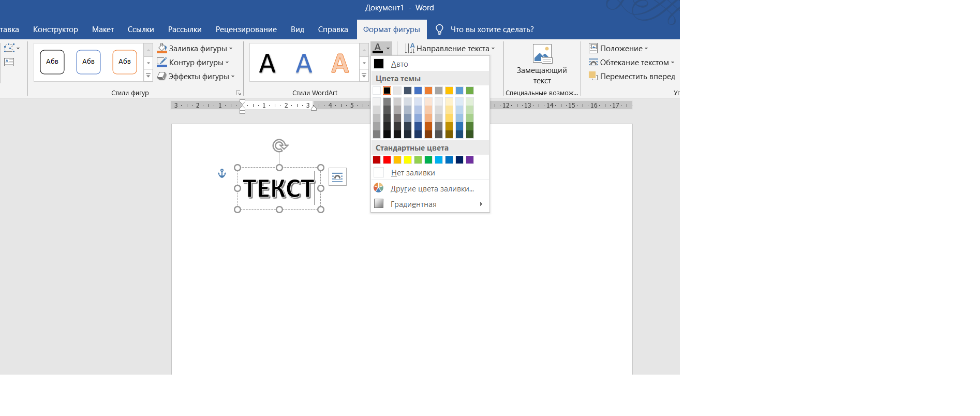Screen dimensions: 980x416
Task: Expand the Shape Effects dropdown arrow
Action: 233,77
